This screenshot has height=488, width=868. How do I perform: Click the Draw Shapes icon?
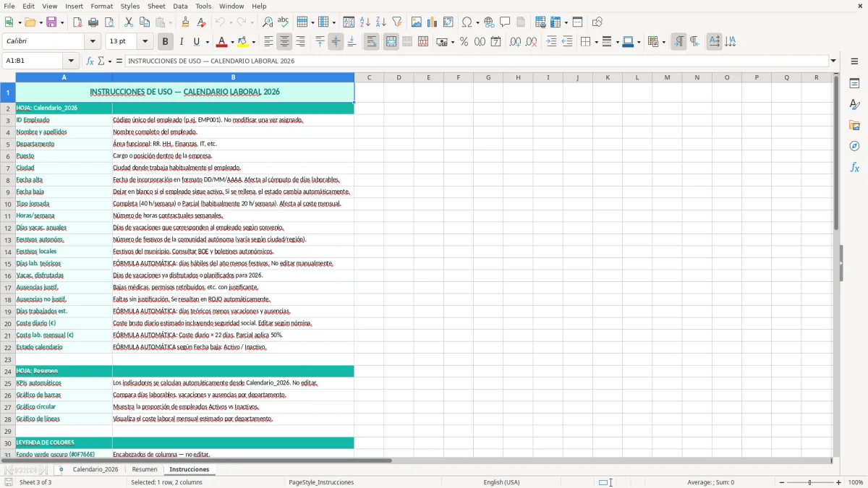click(x=597, y=22)
